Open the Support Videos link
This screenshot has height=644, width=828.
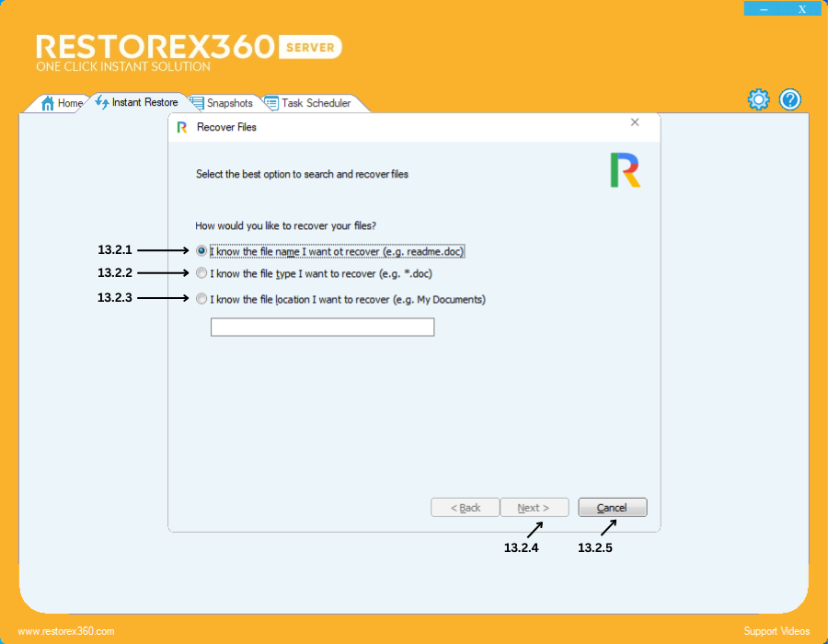click(776, 631)
